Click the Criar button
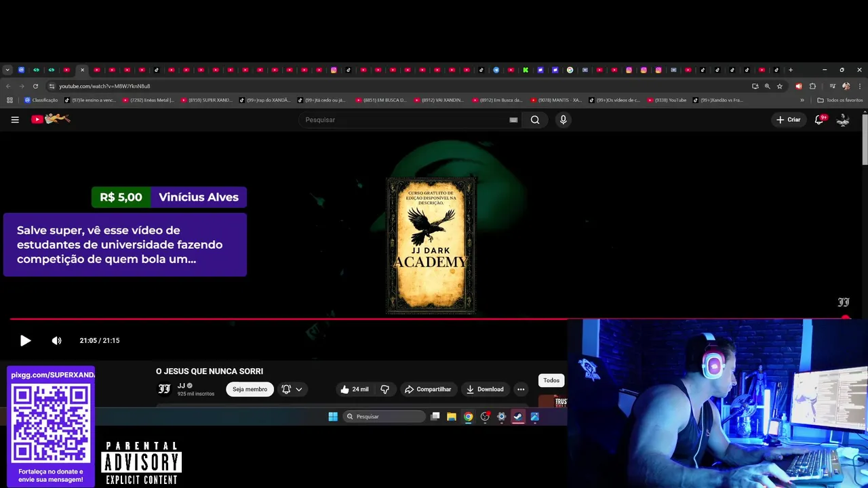This screenshot has height=488, width=868. 789,120
